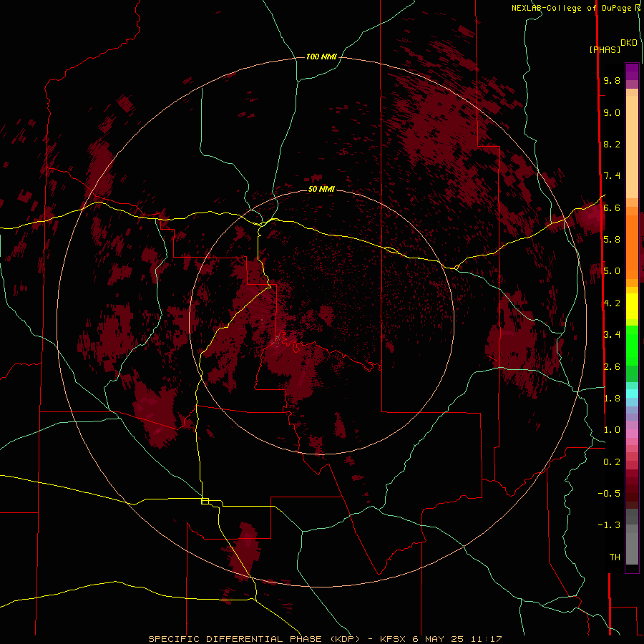Click the 8.2 legend value
644x644 pixels.
coord(612,144)
